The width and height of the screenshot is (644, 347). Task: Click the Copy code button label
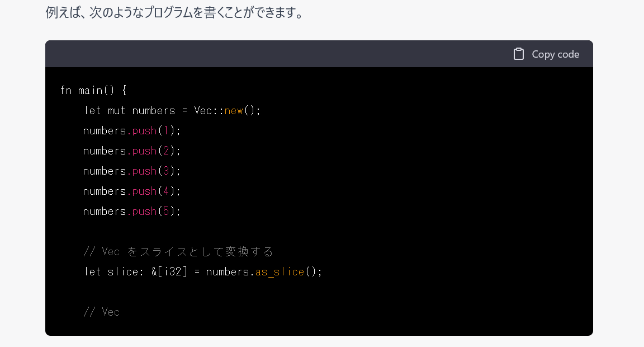tap(555, 54)
